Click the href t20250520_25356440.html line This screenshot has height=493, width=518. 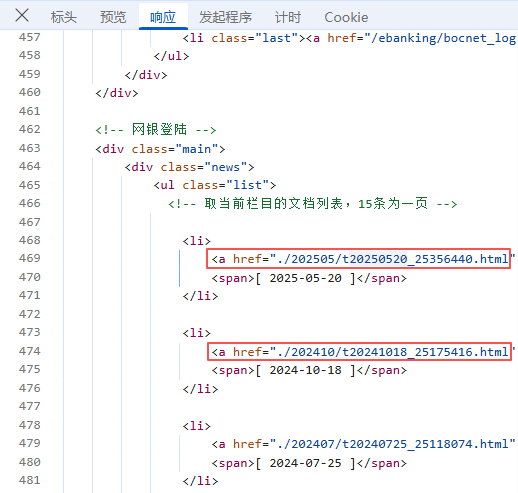point(363,259)
